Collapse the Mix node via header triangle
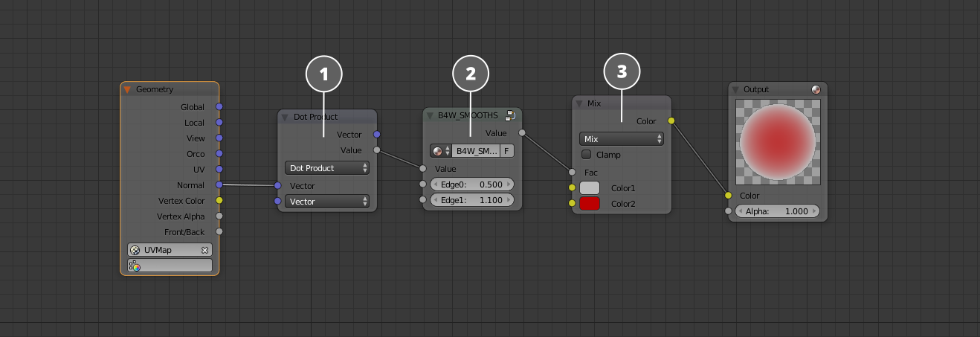Viewport: 980px width, 337px height. 579,103
